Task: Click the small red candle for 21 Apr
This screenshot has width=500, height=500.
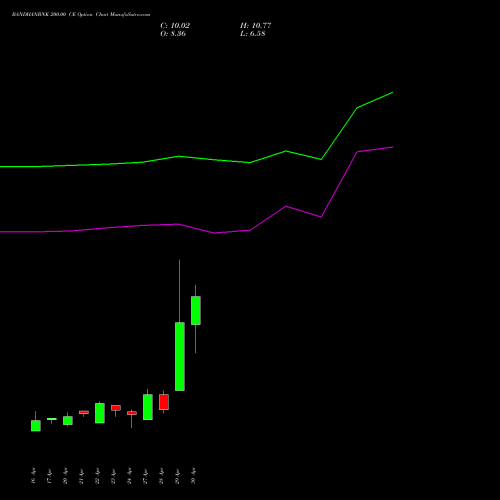Action: (x=84, y=412)
